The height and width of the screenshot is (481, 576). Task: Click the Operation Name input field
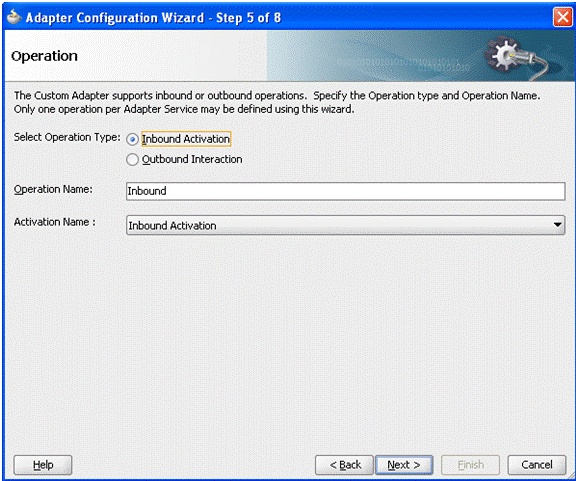tap(345, 191)
